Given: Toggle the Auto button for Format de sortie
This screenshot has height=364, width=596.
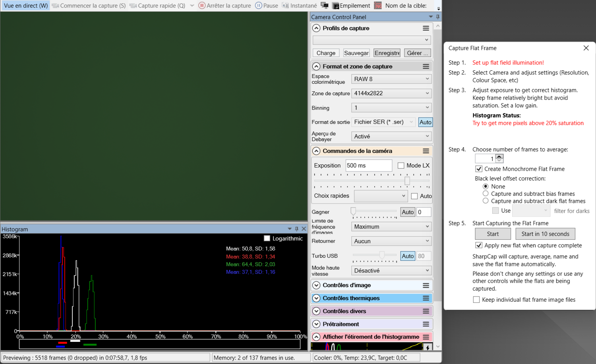Looking at the screenshot, I should pos(426,122).
